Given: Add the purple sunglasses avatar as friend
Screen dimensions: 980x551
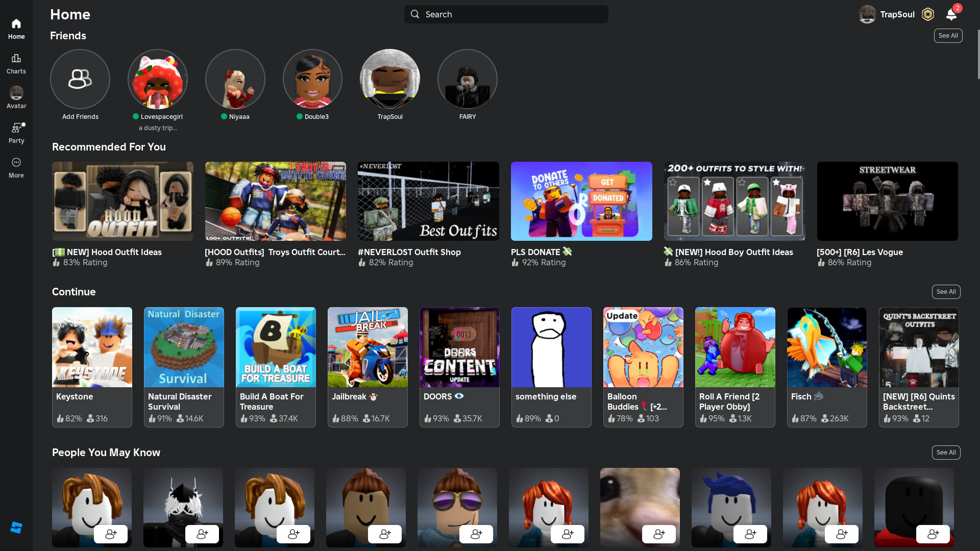Looking at the screenshot, I should click(x=476, y=534).
